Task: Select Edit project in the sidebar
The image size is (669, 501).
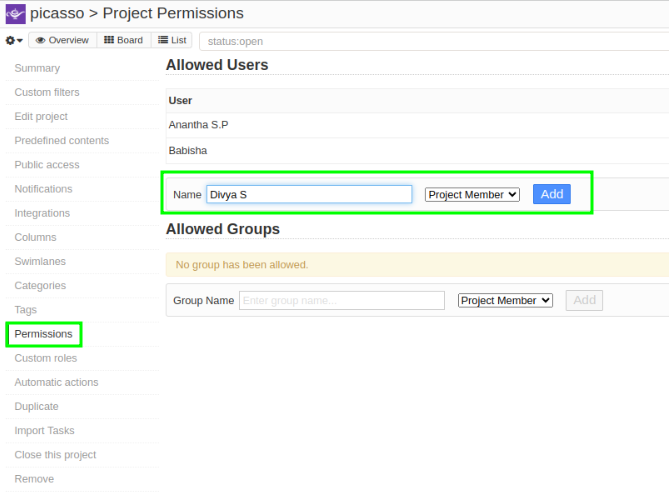Action: 41,117
